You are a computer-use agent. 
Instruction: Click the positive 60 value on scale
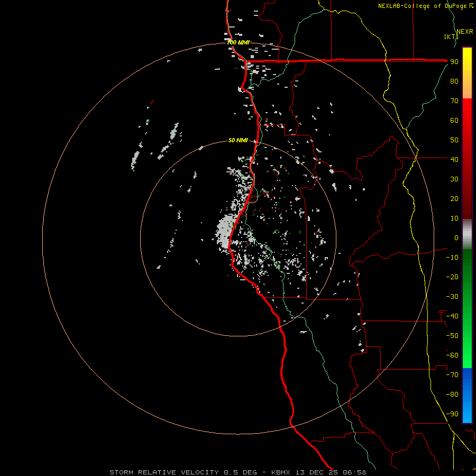click(x=454, y=120)
